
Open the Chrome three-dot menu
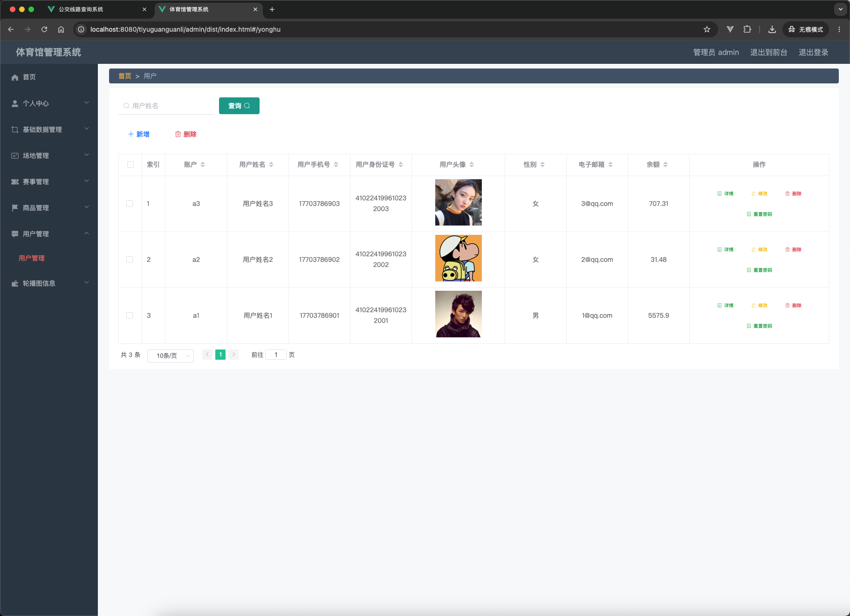(839, 29)
